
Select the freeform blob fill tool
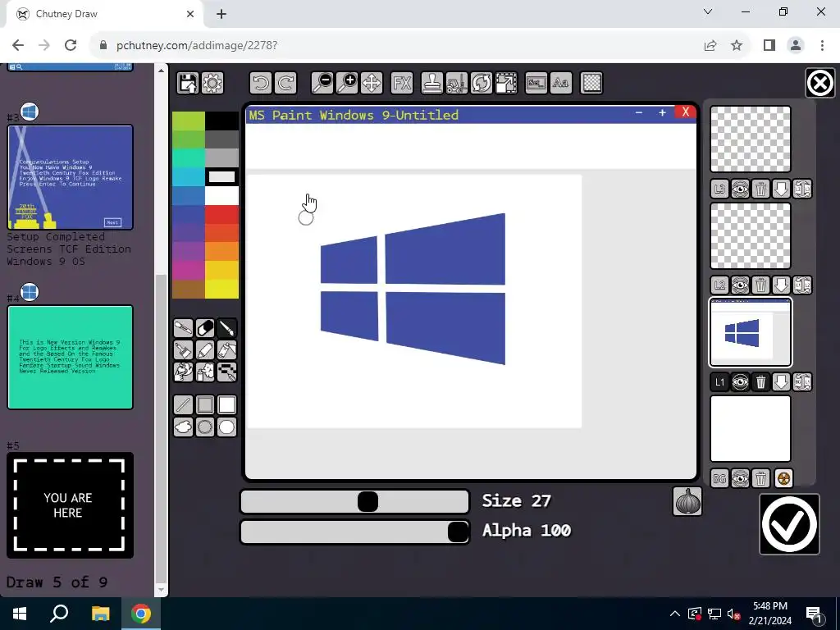183,427
